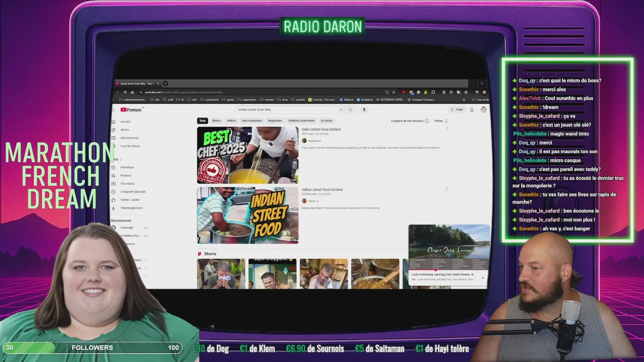This screenshot has width=644, height=362.
Task: Click the Cubenapé channel avatar
Action: click(x=113, y=228)
